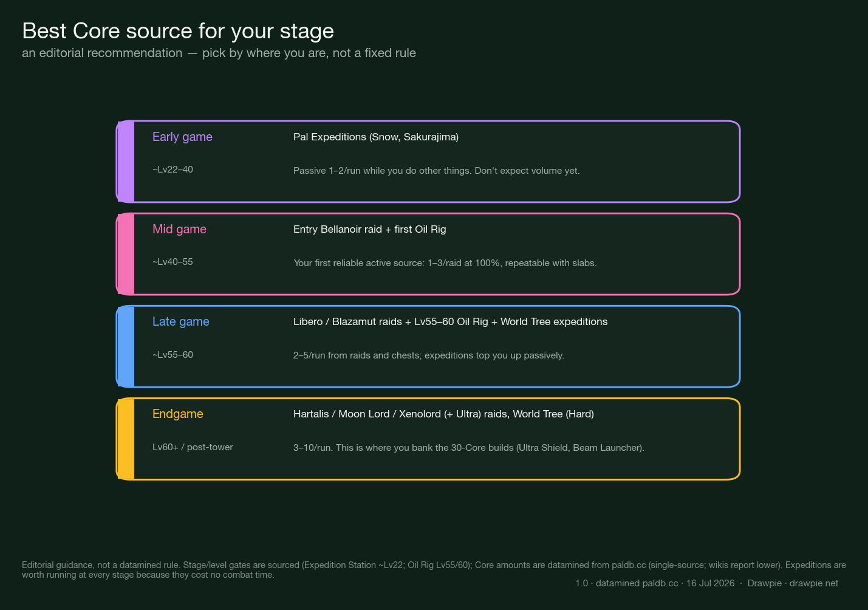This screenshot has height=610, width=868.
Task: Click '3–10/run' 30-Core builds description
Action: click(469, 448)
